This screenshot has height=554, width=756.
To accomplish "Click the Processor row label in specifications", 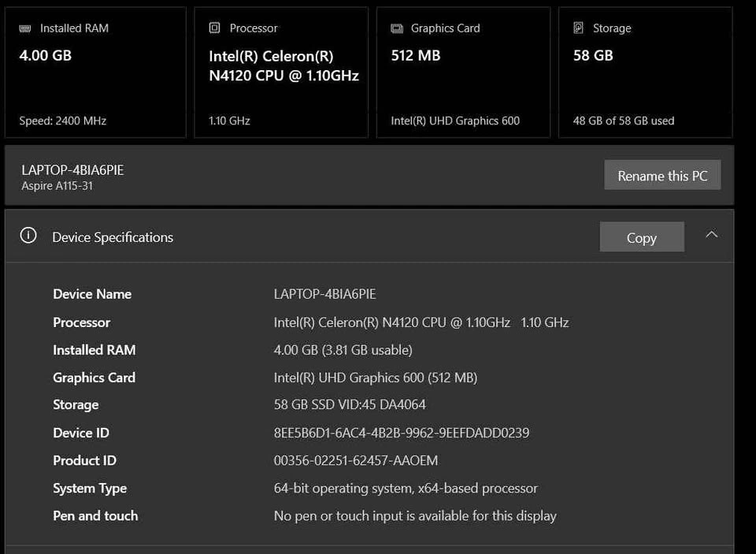I will 81,322.
